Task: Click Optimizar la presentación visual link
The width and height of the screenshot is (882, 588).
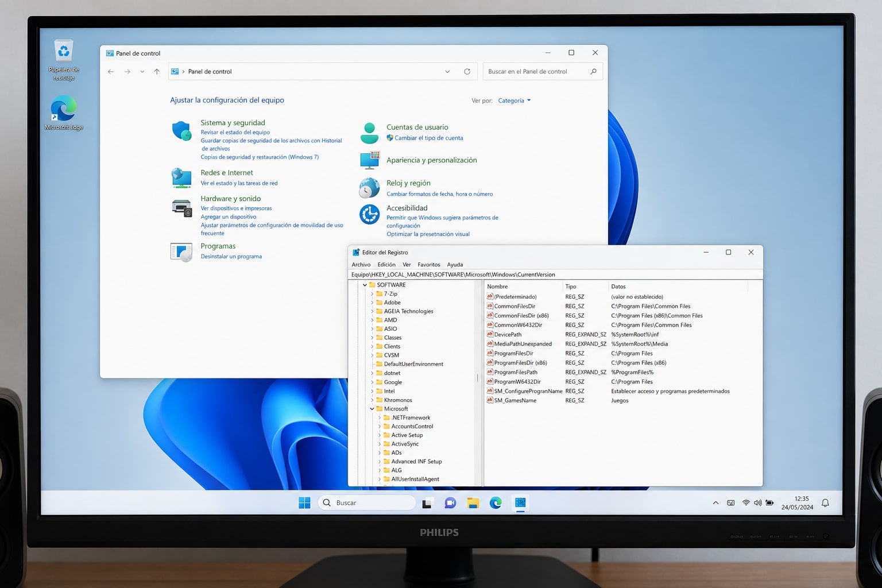Action: (x=428, y=234)
